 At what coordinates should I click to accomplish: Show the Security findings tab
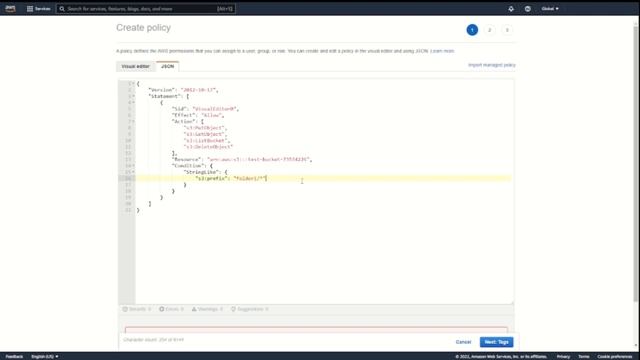pyautogui.click(x=137, y=309)
